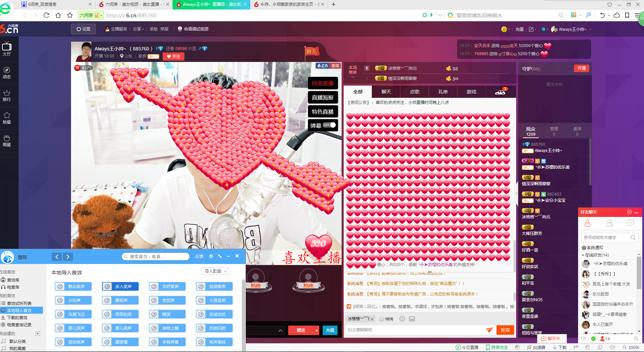The height and width of the screenshot is (352, 644).
Task: Click the 100% zoom control in status bar
Action: point(631,347)
